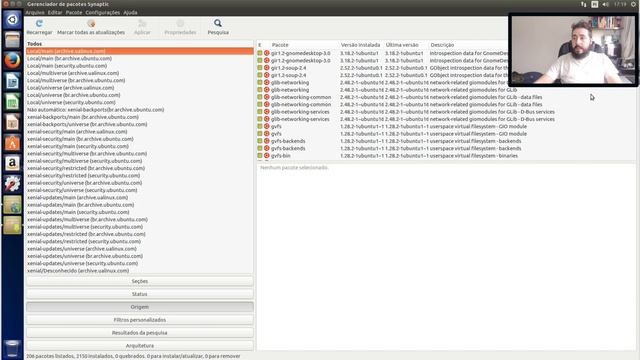
Task: Select Local/universe (security.ubuntu.com) origin
Action: click(x=140, y=102)
